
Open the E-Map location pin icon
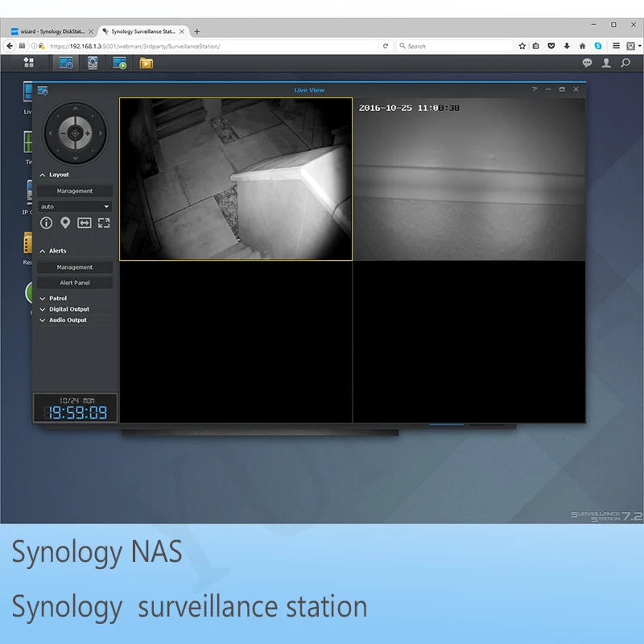click(65, 223)
